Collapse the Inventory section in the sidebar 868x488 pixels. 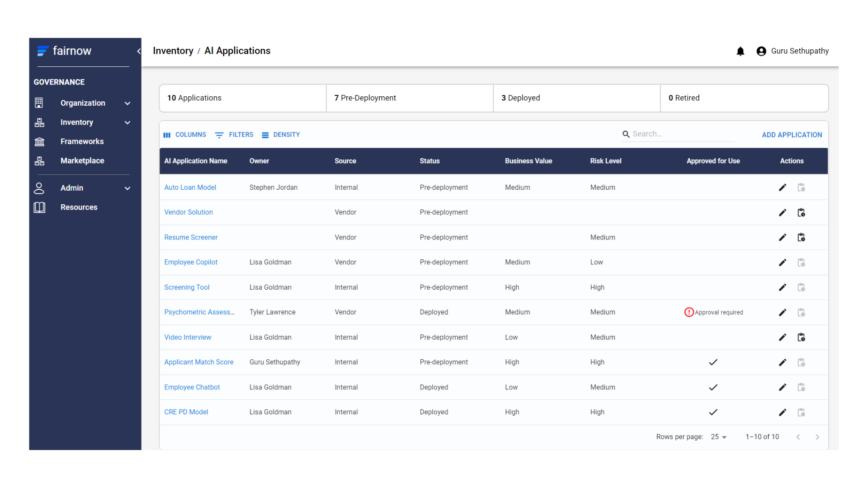tap(127, 122)
